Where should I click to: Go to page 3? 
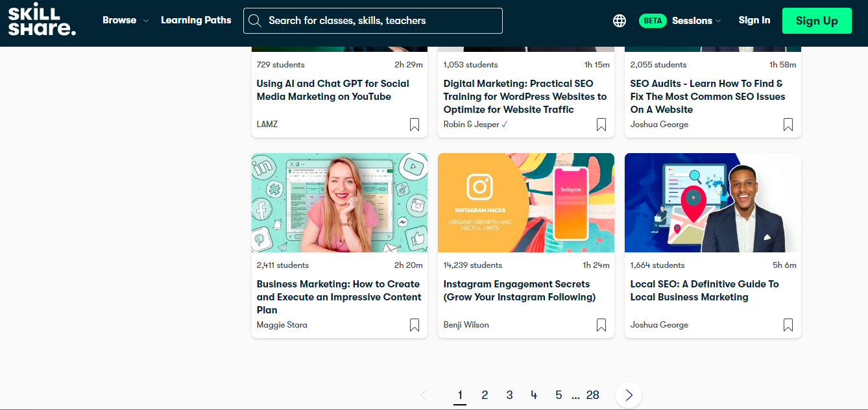coord(509,395)
